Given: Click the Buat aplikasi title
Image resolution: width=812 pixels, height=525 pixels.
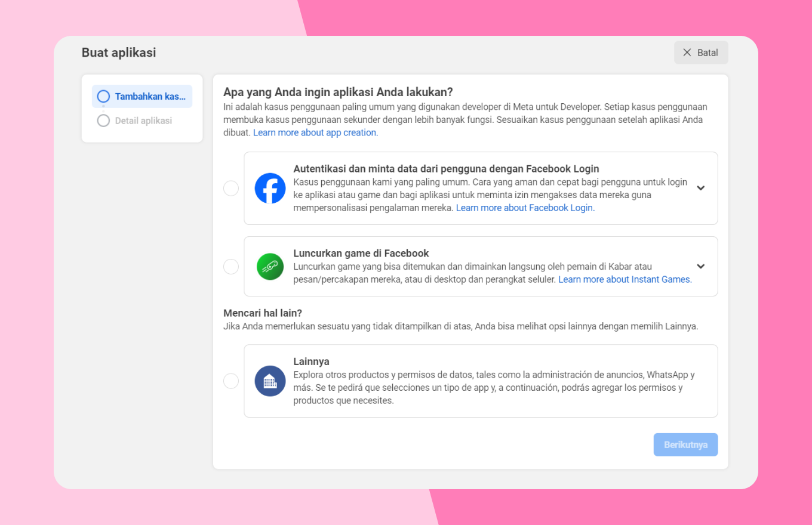Looking at the screenshot, I should (119, 52).
